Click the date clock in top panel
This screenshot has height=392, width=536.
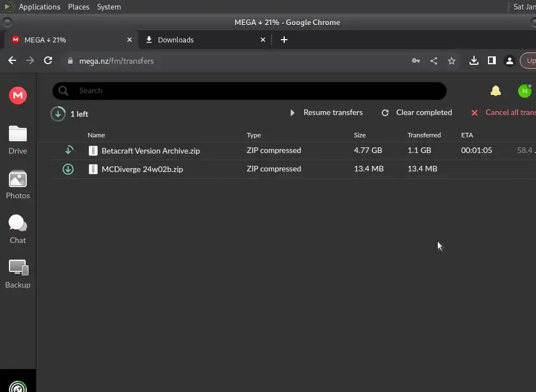(x=524, y=7)
